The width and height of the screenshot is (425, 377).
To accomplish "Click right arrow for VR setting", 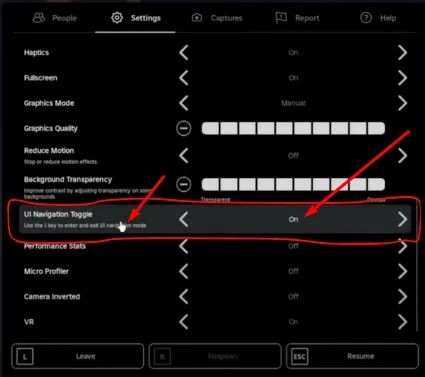I will click(402, 322).
